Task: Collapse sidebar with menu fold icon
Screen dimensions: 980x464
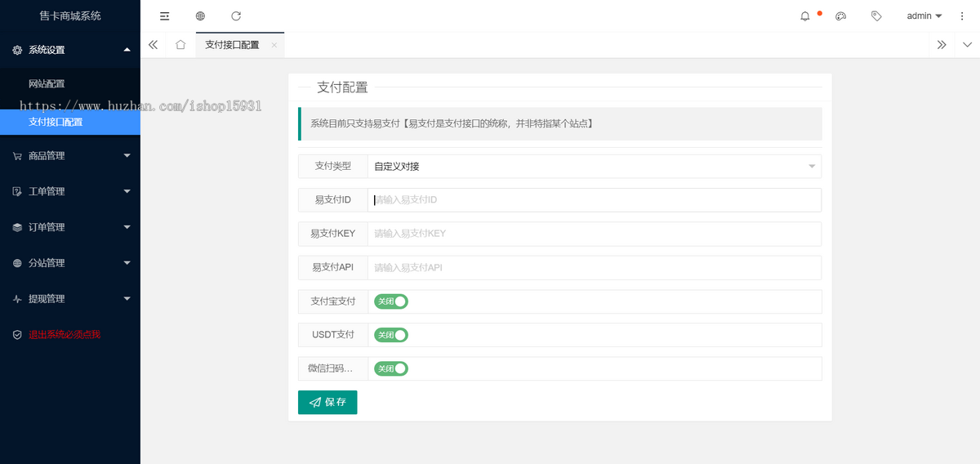Action: tap(165, 16)
